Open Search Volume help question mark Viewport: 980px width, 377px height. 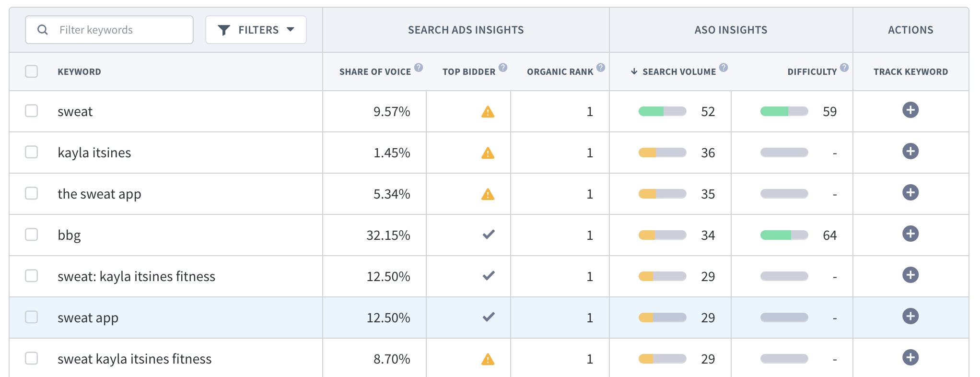click(723, 67)
